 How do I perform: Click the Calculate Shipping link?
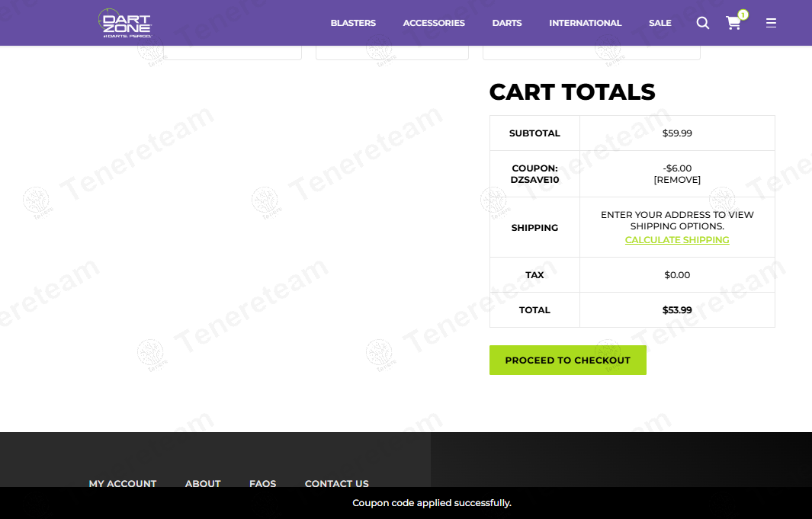[x=677, y=240]
